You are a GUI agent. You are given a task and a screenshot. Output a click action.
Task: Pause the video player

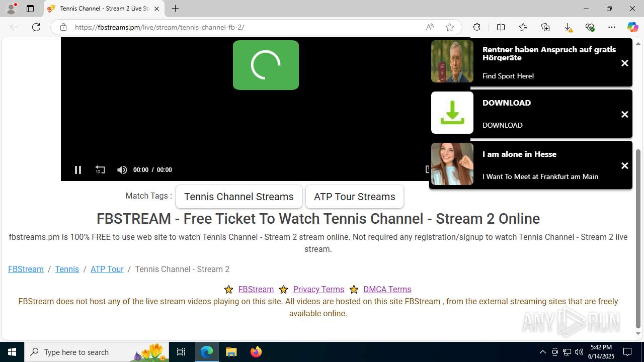(77, 170)
